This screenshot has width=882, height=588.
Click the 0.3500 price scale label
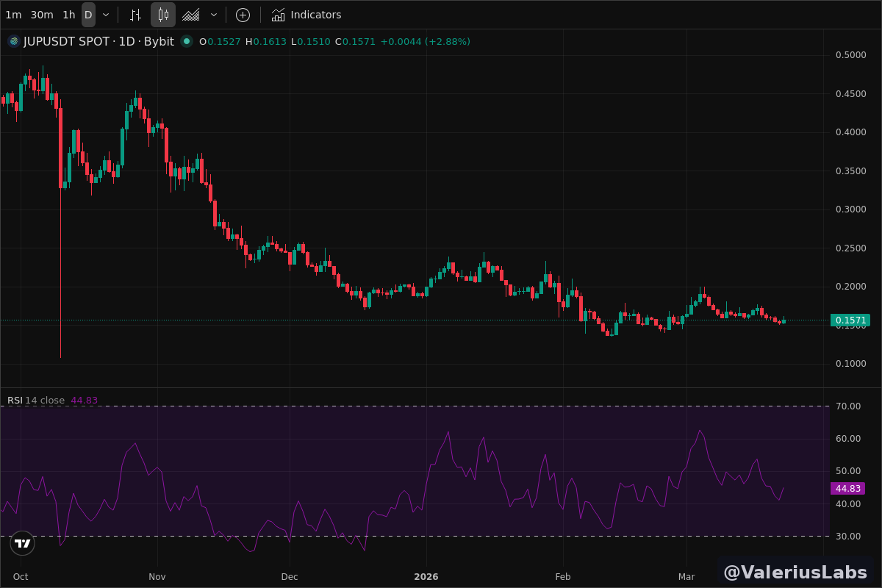[x=850, y=171]
